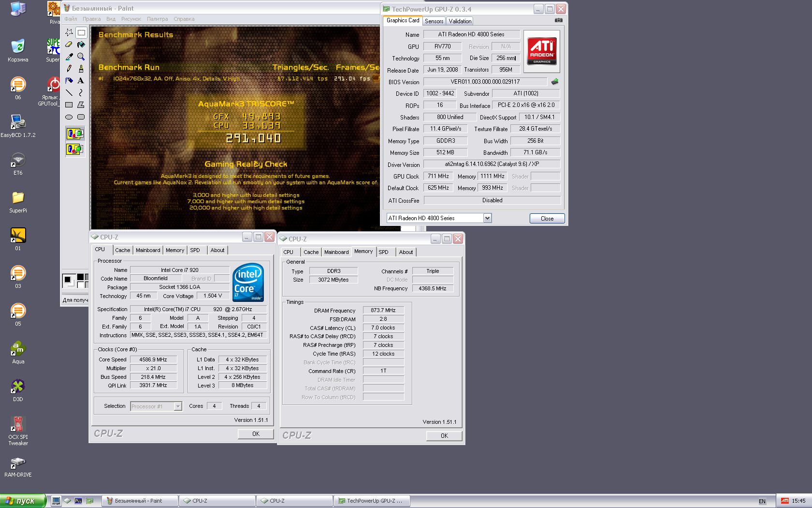Open the Mainboard tab in left CPU-Z window
The image size is (812, 508).
click(148, 250)
